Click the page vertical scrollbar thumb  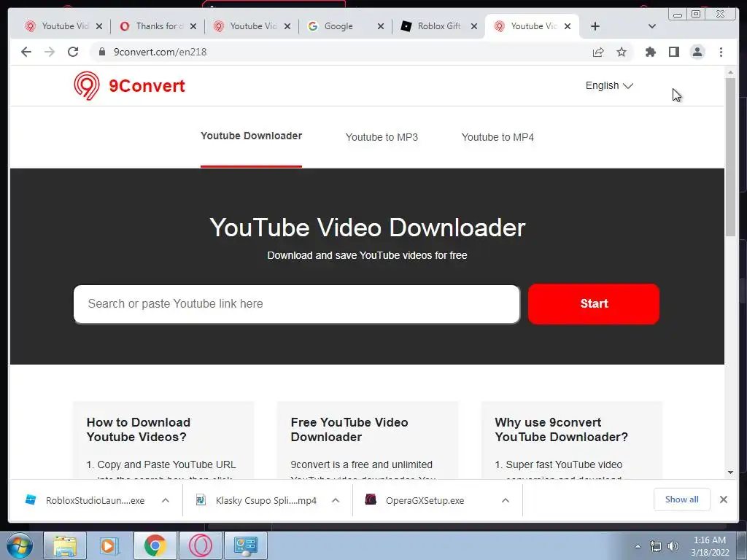coord(730,157)
